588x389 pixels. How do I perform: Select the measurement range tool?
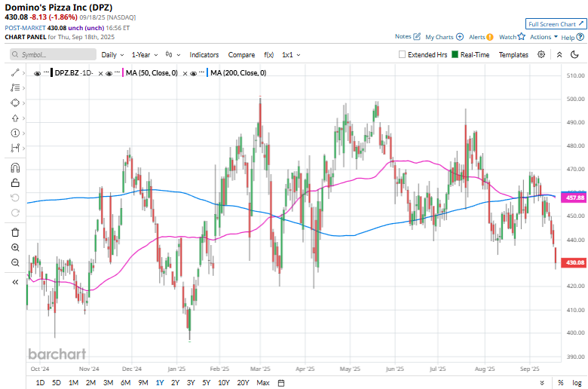(15, 149)
